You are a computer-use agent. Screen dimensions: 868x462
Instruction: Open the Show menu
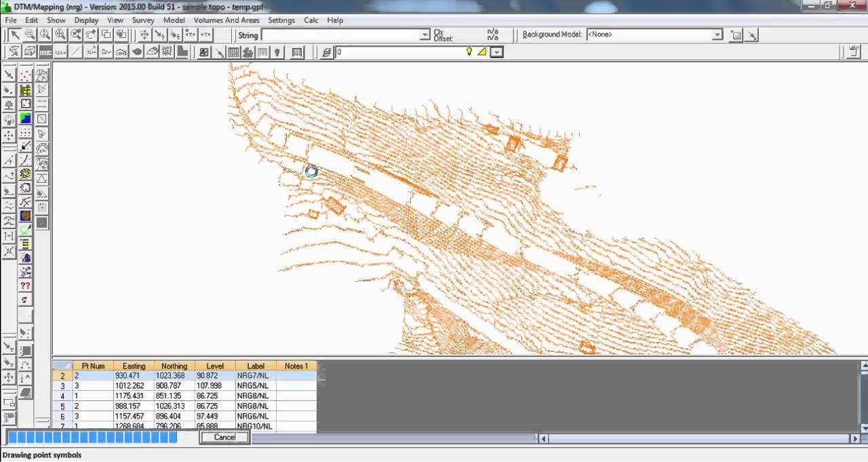click(56, 20)
